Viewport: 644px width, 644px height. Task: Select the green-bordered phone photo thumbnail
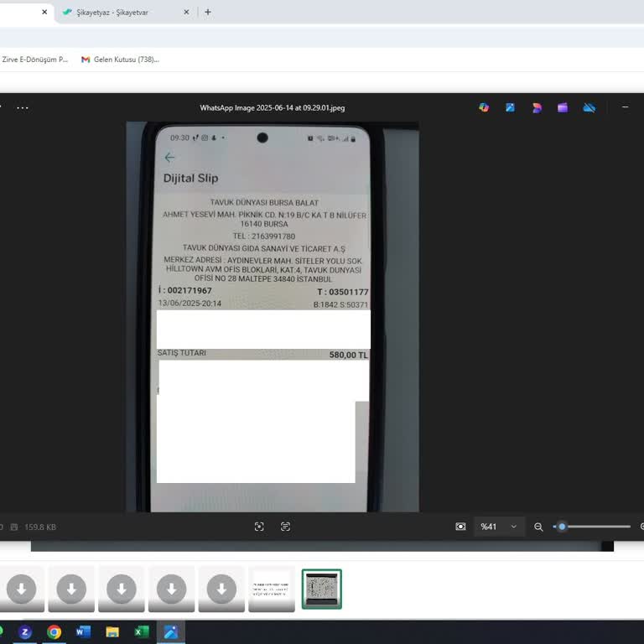pyautogui.click(x=322, y=589)
